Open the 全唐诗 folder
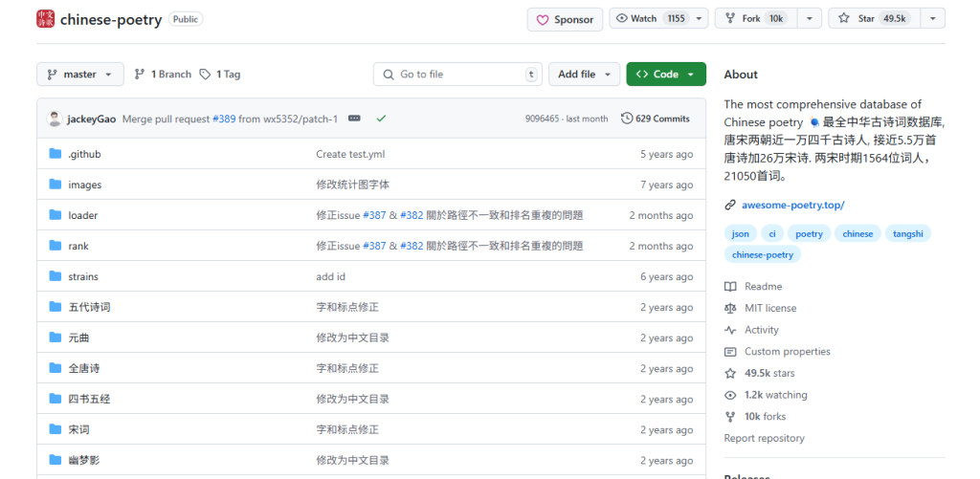980x479 pixels. (x=84, y=368)
